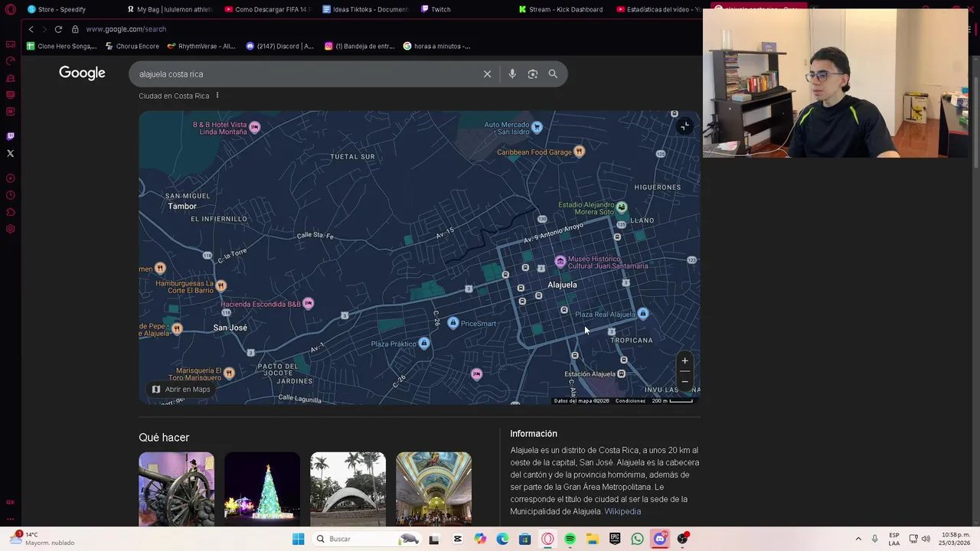The image size is (980, 551).
Task: Open Epic Games from the taskbar
Action: (615, 539)
